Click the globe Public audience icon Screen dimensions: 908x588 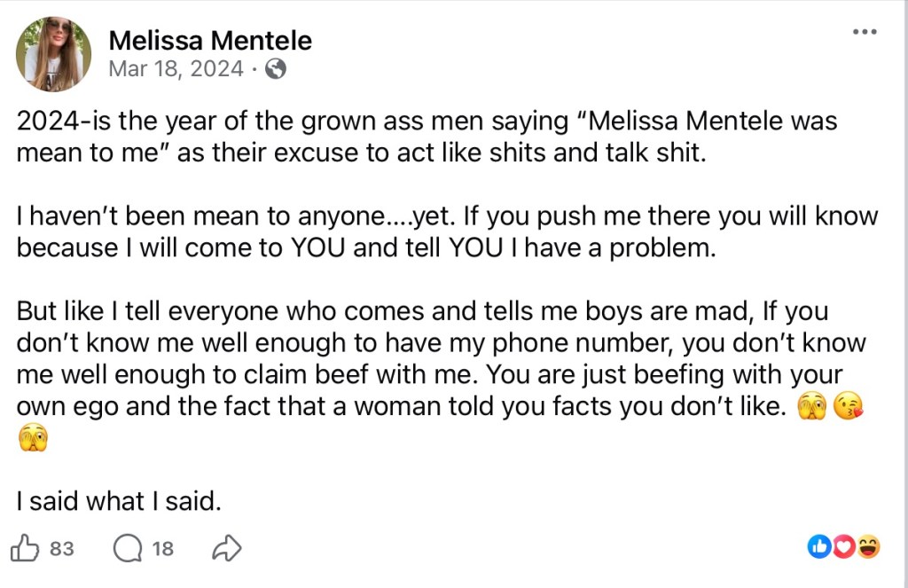click(276, 69)
